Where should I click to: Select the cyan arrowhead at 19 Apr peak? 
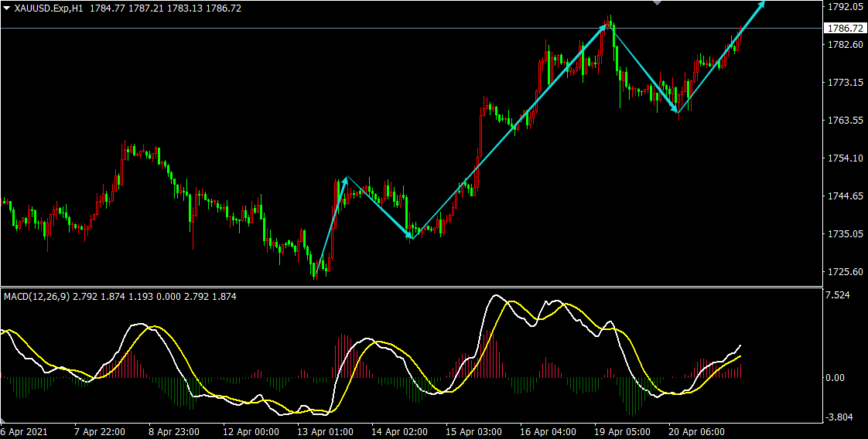pyautogui.click(x=604, y=27)
